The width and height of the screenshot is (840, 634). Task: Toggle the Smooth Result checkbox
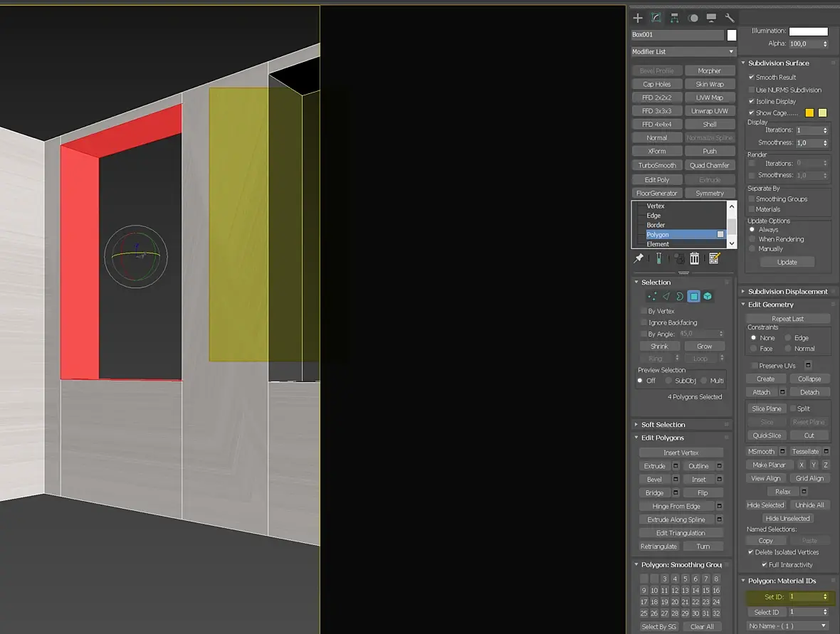pyautogui.click(x=752, y=77)
